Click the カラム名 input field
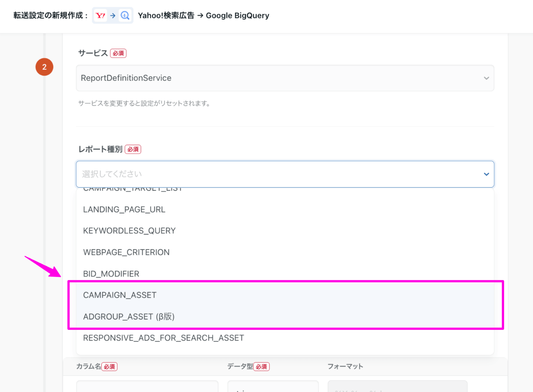This screenshot has height=392, width=533. (147, 386)
